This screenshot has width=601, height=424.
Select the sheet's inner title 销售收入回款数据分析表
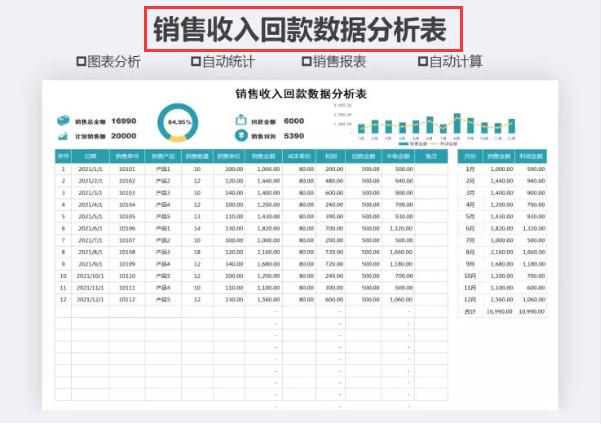(301, 94)
